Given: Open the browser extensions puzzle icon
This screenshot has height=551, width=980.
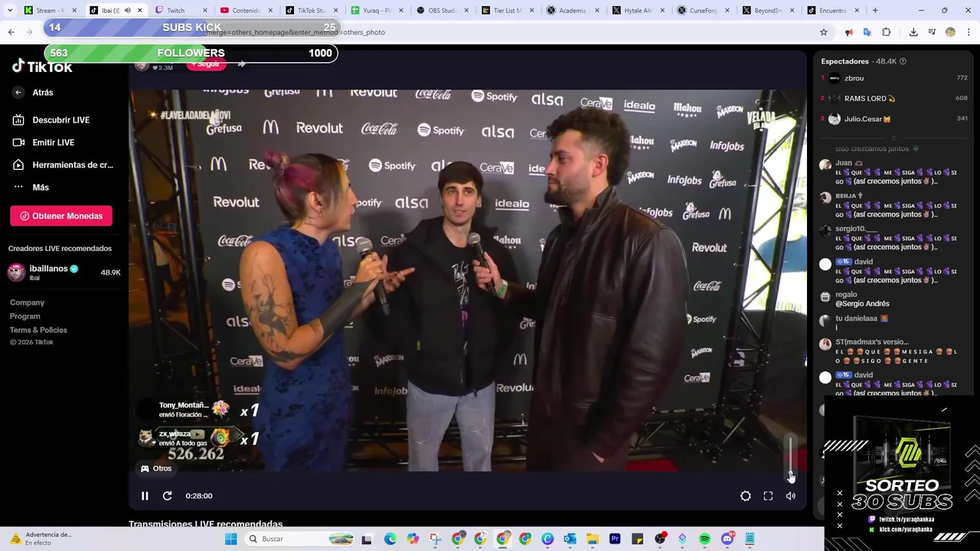Looking at the screenshot, I should tap(887, 32).
